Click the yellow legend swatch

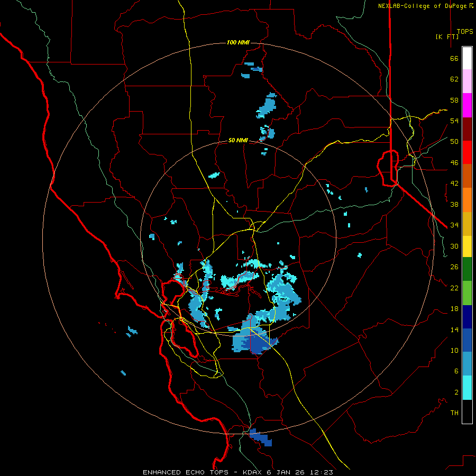[467, 246]
